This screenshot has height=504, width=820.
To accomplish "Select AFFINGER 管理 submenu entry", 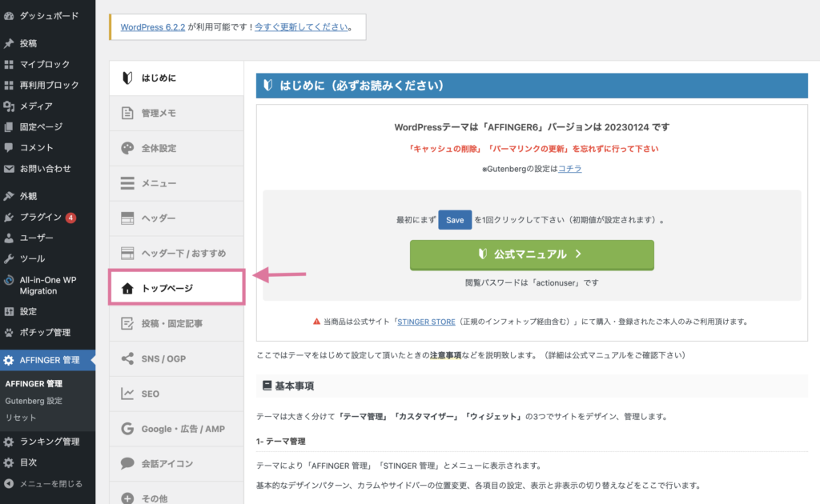I will pyautogui.click(x=34, y=383).
